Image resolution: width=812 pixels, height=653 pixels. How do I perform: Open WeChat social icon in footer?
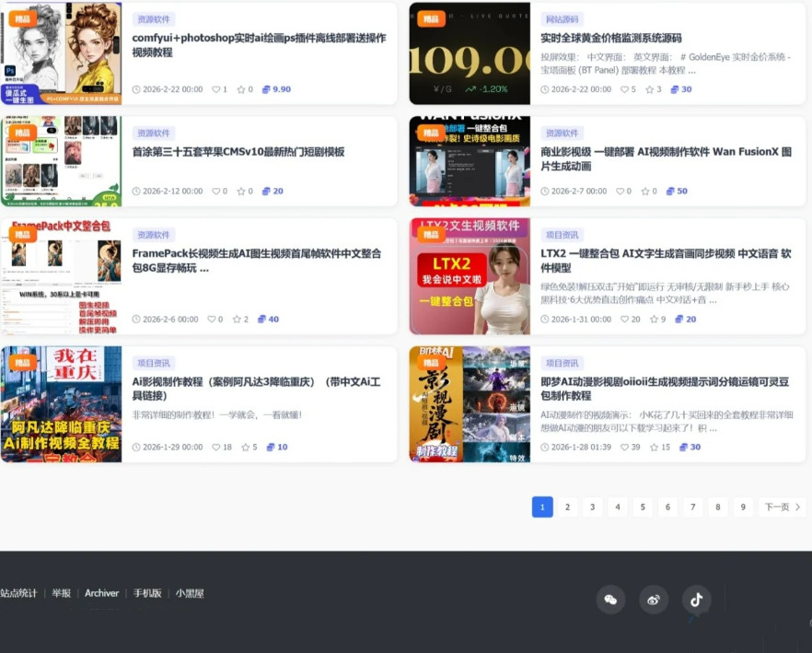tap(610, 600)
